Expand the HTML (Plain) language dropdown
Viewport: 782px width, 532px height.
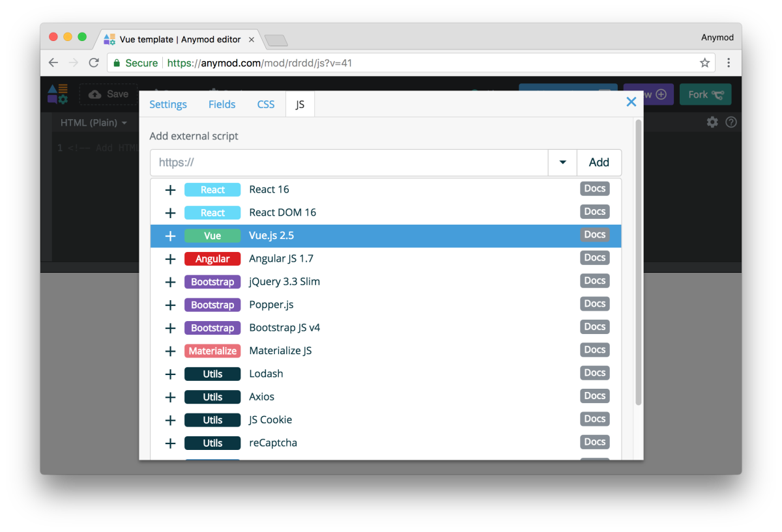pyautogui.click(x=93, y=122)
